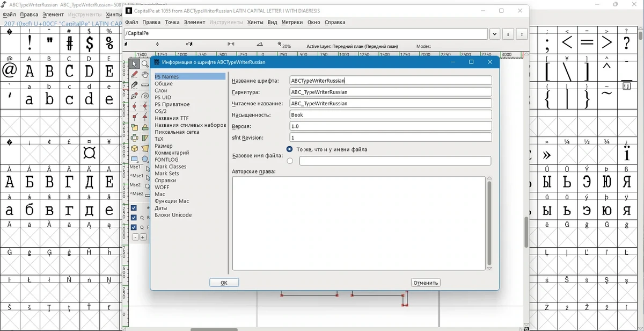Select the pointer tool in the glyph palette
The image size is (644, 331).
point(134,64)
